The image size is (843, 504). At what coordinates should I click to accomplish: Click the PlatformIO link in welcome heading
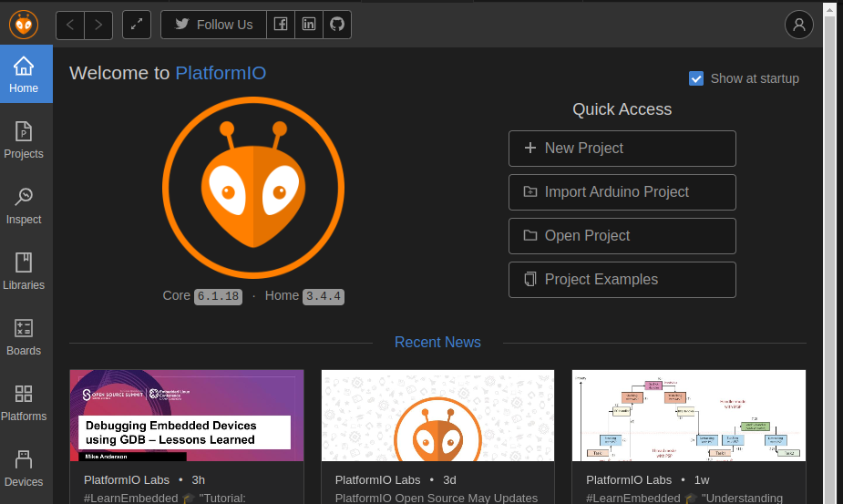coord(221,73)
